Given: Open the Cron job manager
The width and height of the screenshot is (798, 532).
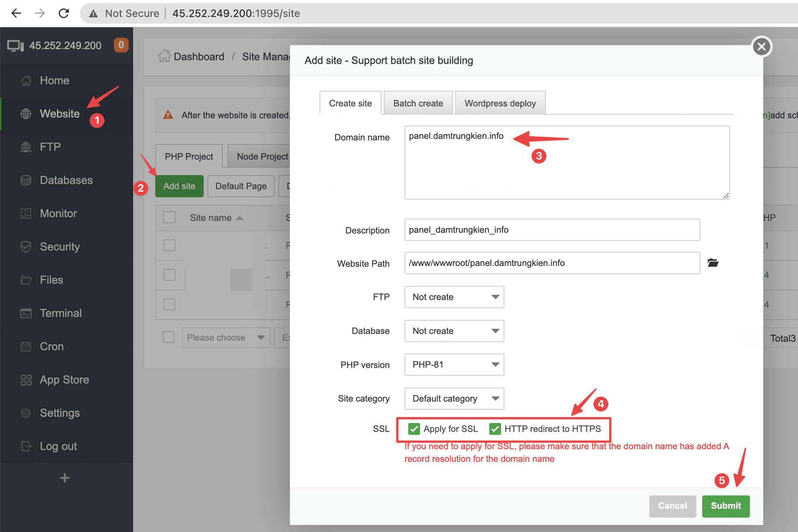Looking at the screenshot, I should coord(51,346).
